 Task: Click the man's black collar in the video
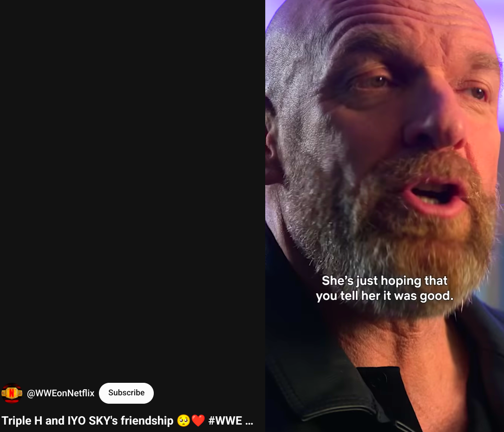point(321,386)
